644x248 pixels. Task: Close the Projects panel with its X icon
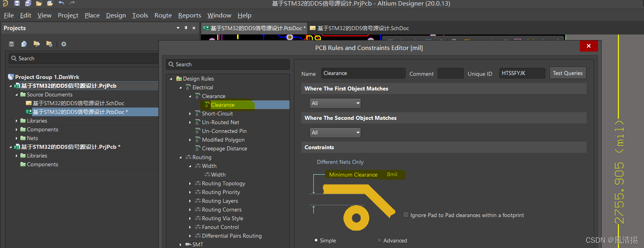coord(194,28)
